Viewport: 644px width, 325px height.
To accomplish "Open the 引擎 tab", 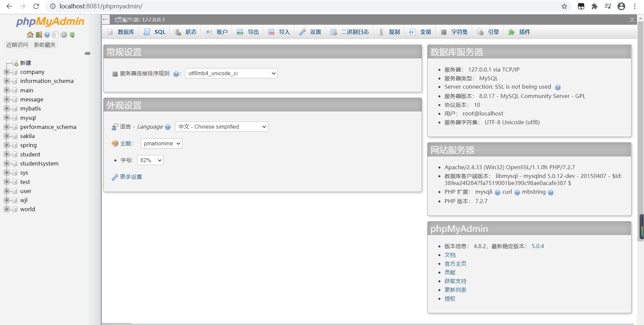I will pos(488,32).
